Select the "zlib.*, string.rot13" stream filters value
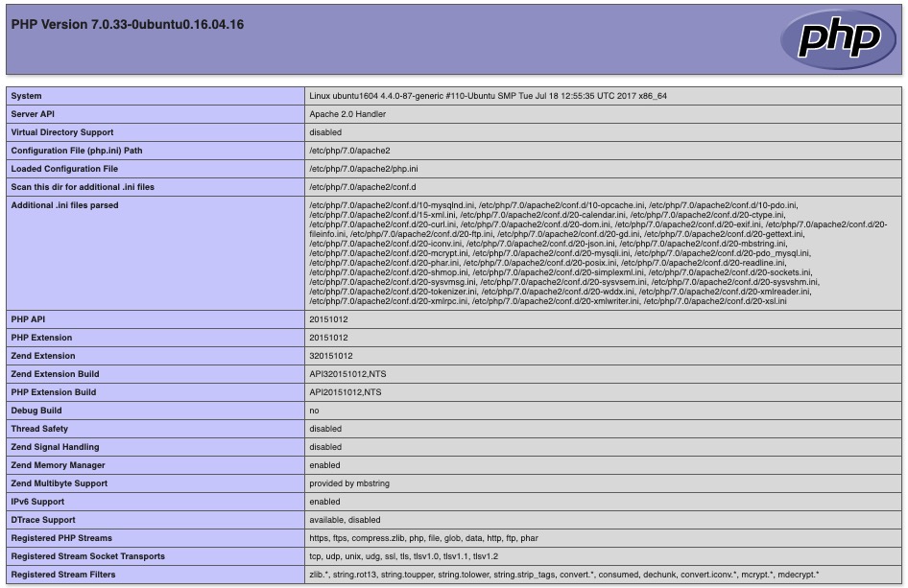 point(564,575)
